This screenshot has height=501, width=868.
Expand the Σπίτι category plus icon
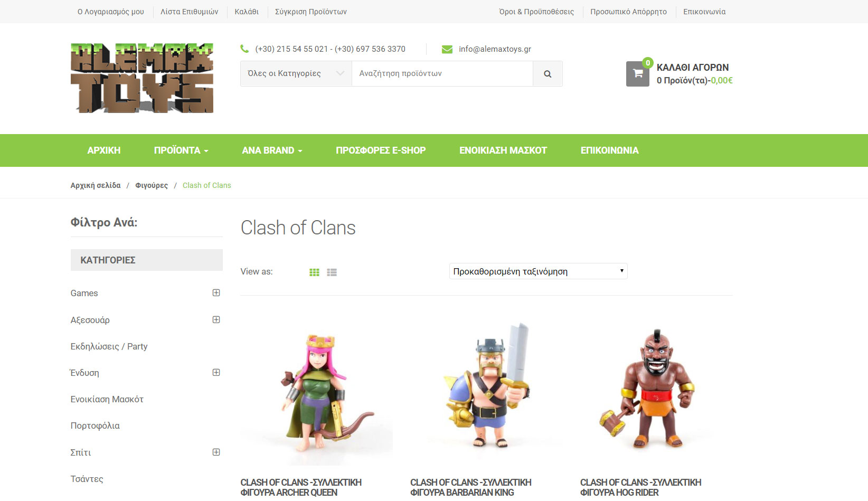click(216, 452)
